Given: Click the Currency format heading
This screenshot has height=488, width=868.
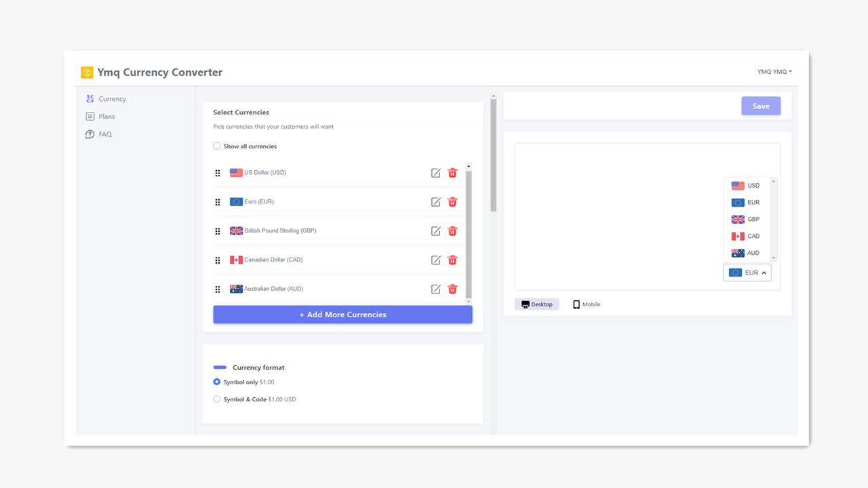Looking at the screenshot, I should point(258,368).
